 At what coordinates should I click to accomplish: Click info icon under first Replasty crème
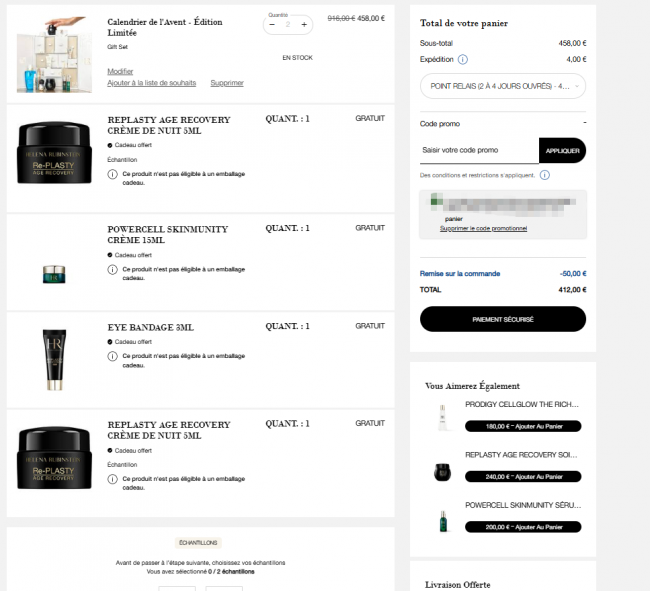click(112, 174)
